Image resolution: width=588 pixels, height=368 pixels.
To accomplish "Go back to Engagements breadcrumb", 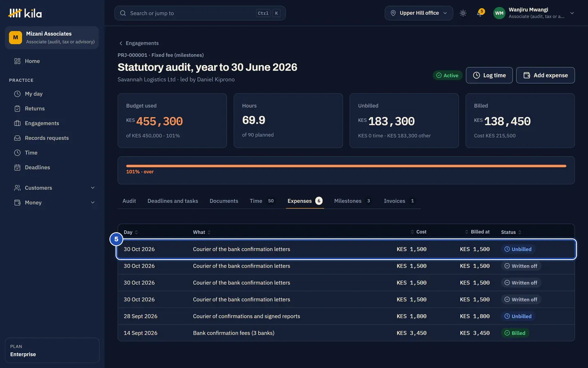I will click(138, 43).
